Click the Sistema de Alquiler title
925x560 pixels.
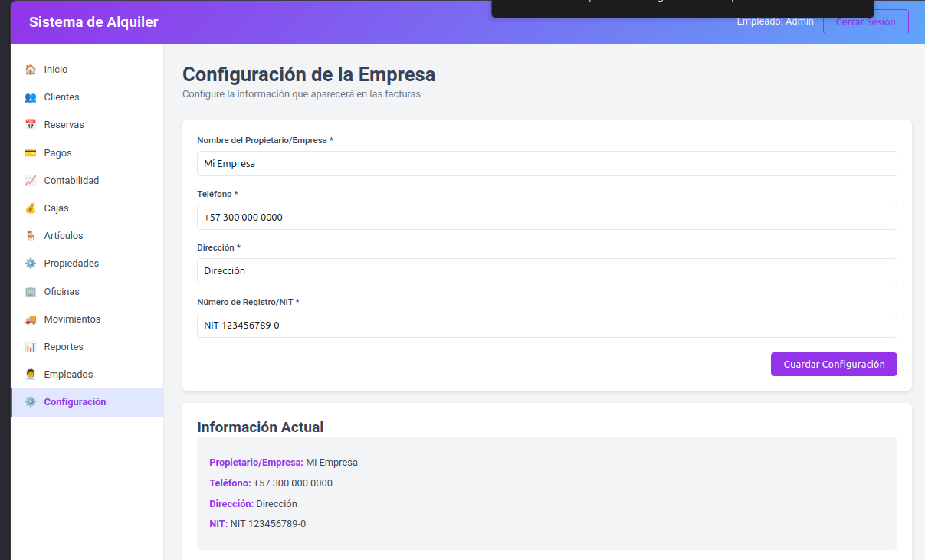[93, 22]
